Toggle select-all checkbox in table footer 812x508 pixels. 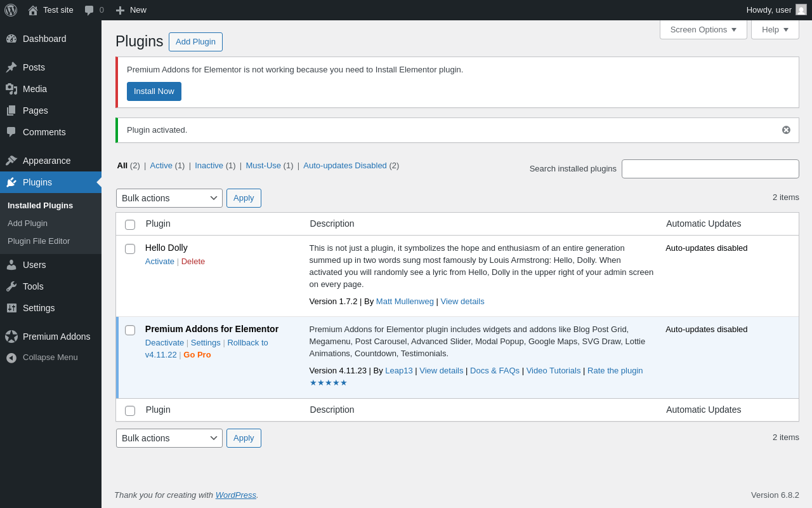130,410
